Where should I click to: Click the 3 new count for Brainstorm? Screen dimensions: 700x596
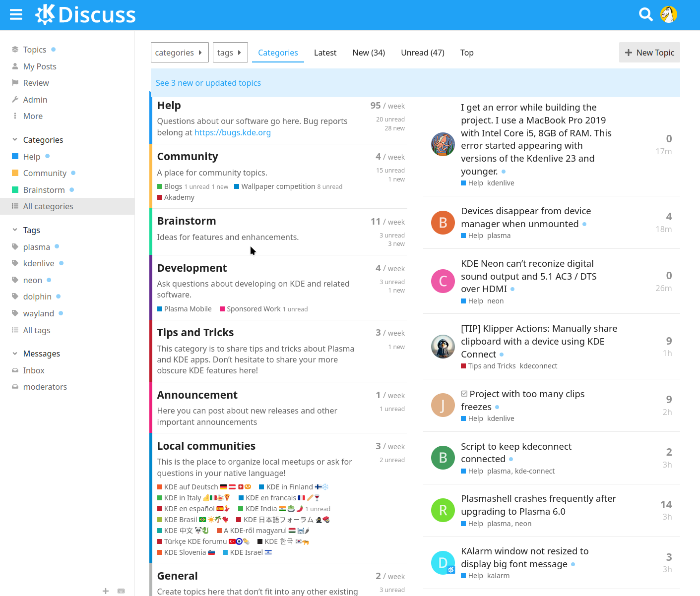pos(396,243)
